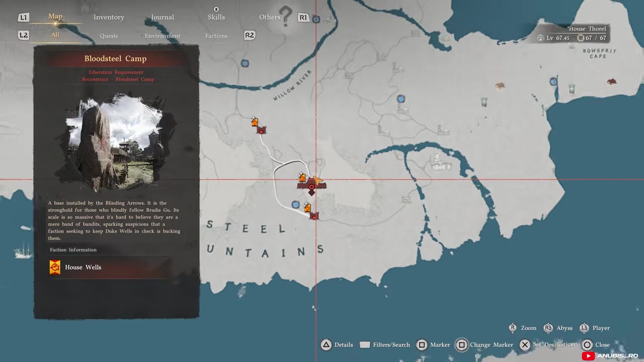Click the Bloodsteel Camp panel title
The image size is (644, 362).
tap(115, 59)
